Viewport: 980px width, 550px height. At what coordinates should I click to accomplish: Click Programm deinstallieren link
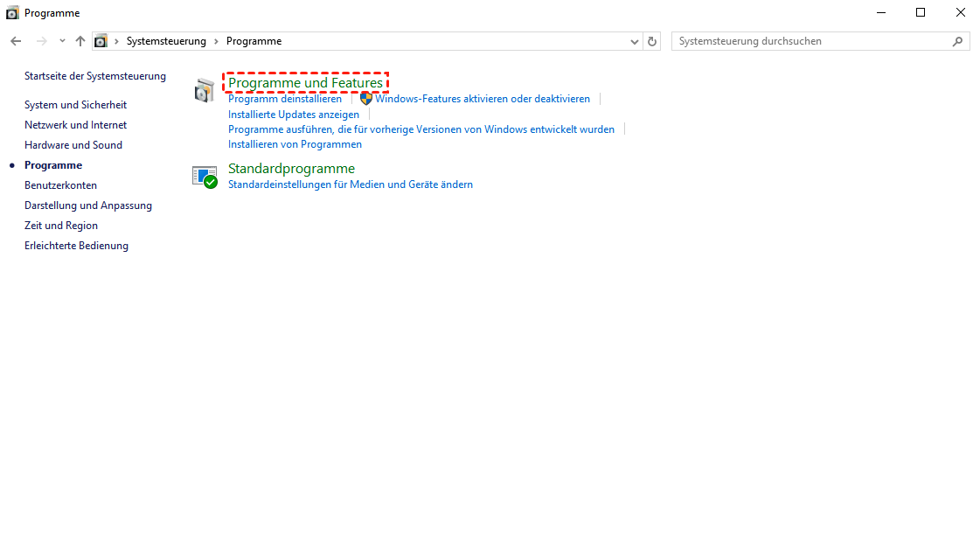tap(285, 99)
